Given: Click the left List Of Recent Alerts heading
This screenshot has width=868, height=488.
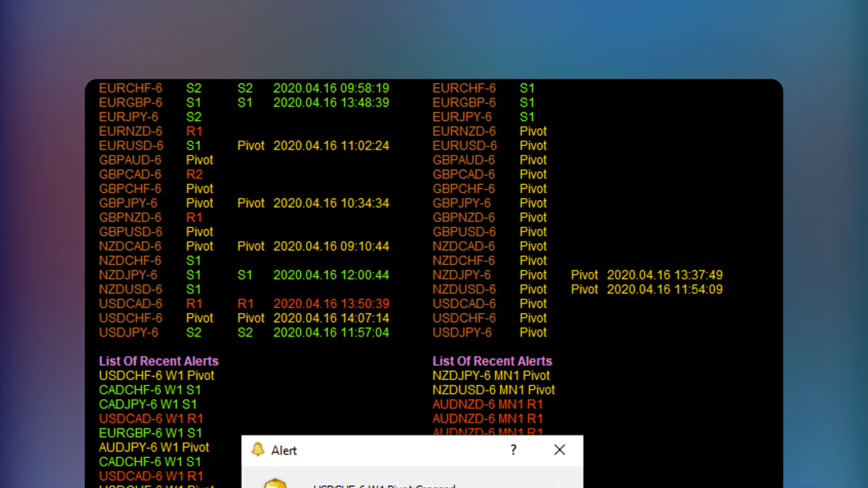Looking at the screenshot, I should (x=159, y=361).
